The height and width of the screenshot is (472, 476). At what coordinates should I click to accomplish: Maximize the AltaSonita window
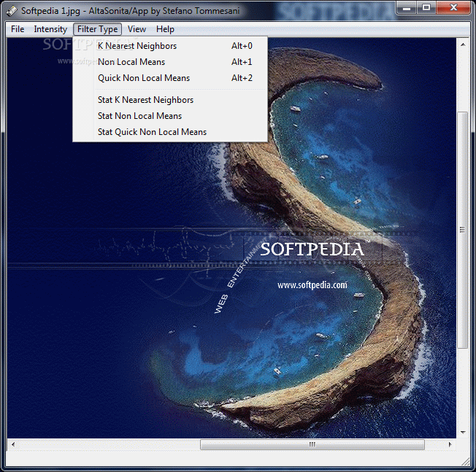[x=426, y=7]
